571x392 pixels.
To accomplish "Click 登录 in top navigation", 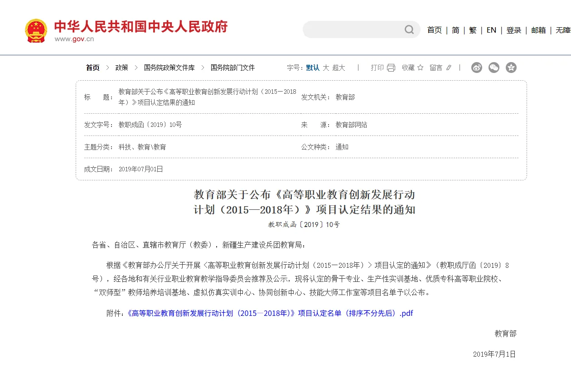I will (513, 30).
